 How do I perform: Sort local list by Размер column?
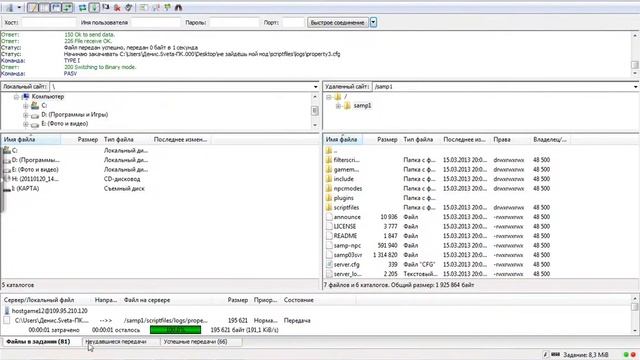point(80,140)
